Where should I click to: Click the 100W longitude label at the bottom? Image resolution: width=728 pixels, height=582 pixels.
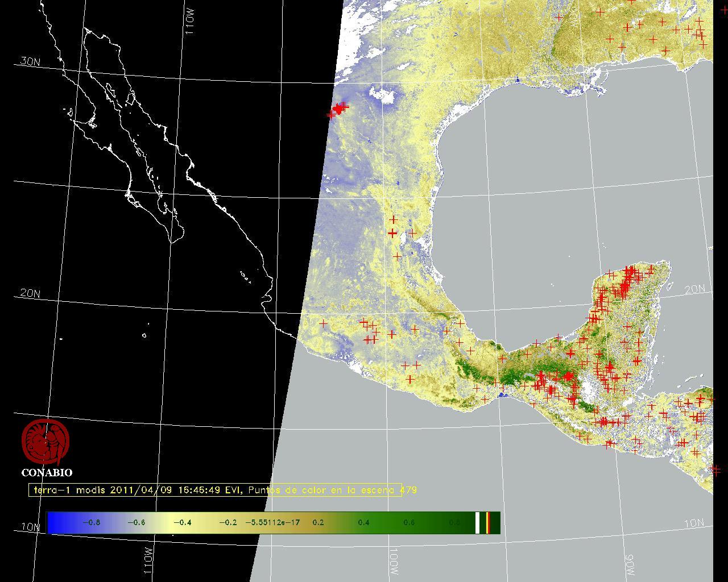[394, 562]
